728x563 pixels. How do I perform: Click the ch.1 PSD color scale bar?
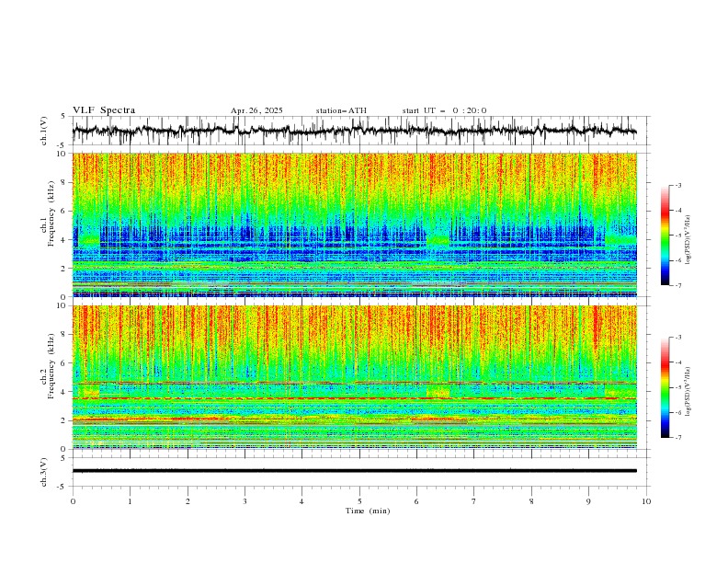point(665,236)
